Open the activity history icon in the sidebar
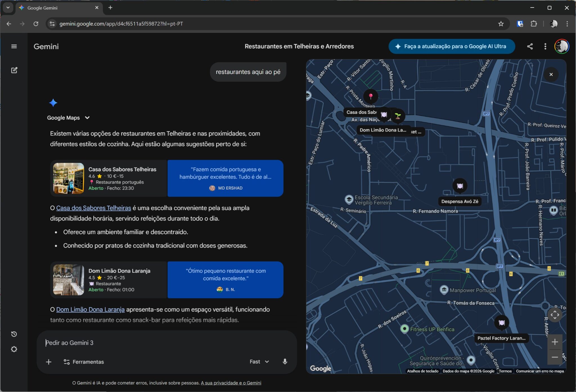The height and width of the screenshot is (392, 576). pos(14,334)
